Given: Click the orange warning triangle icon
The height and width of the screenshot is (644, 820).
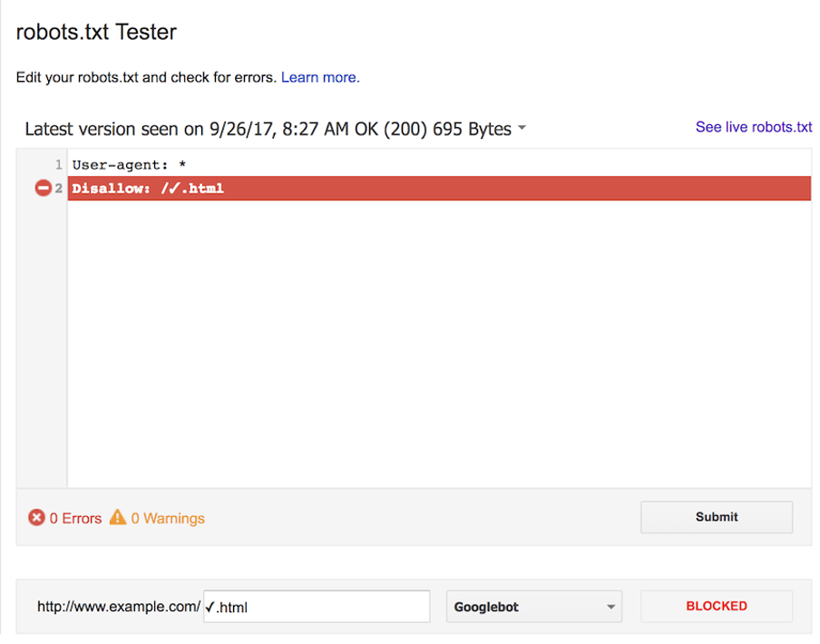Looking at the screenshot, I should pos(118,517).
